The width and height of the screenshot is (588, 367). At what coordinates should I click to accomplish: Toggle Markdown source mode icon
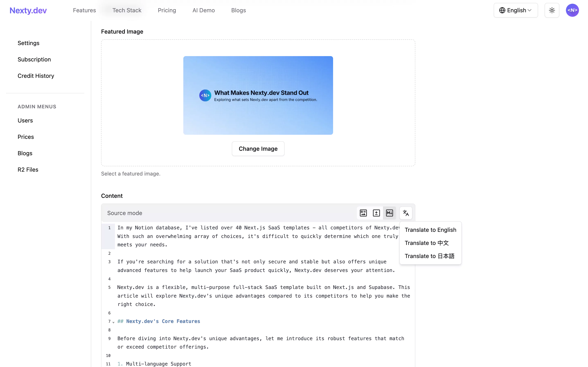pyautogui.click(x=389, y=213)
